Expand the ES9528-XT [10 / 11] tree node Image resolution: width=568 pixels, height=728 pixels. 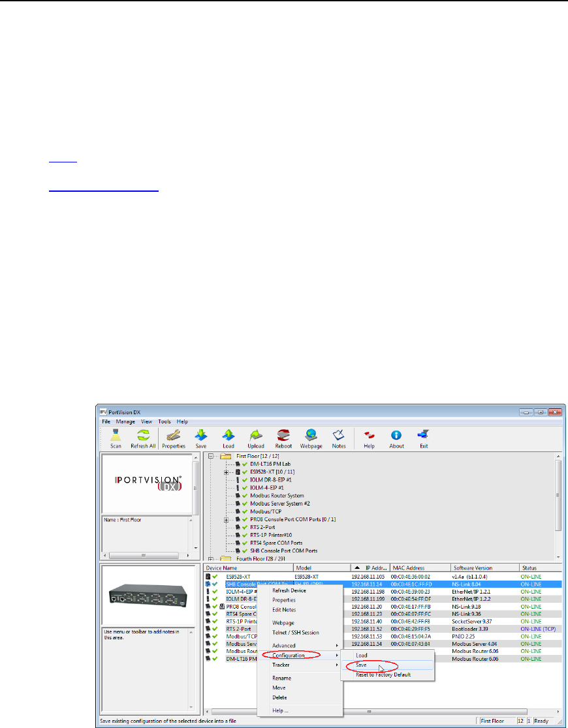tap(227, 472)
